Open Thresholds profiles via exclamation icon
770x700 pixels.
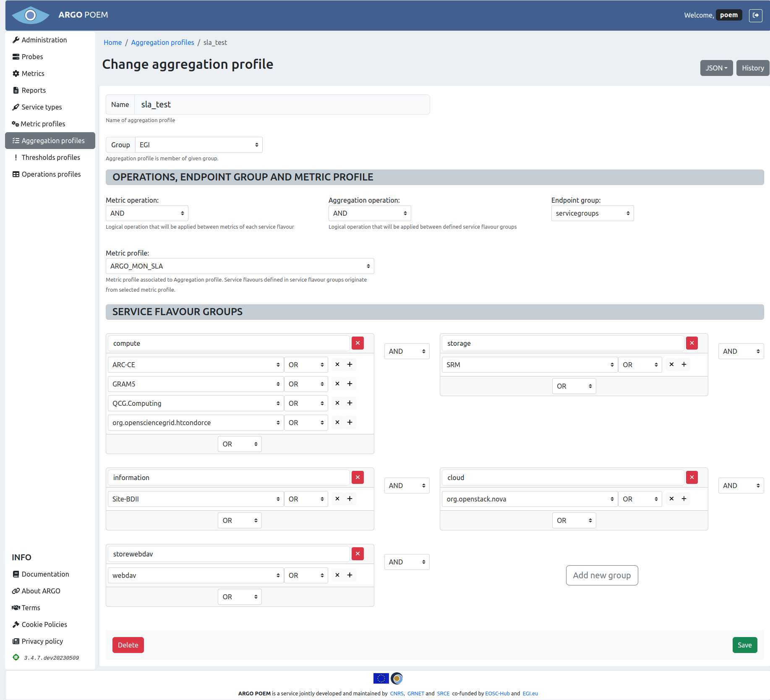click(16, 157)
